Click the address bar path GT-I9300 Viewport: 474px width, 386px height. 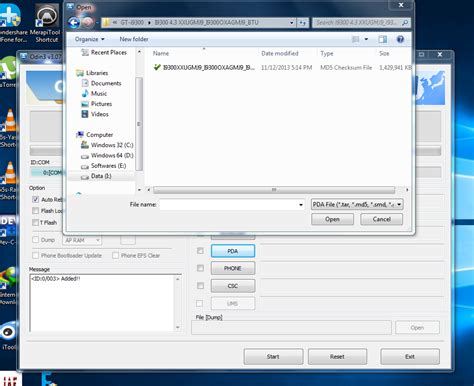coord(132,23)
